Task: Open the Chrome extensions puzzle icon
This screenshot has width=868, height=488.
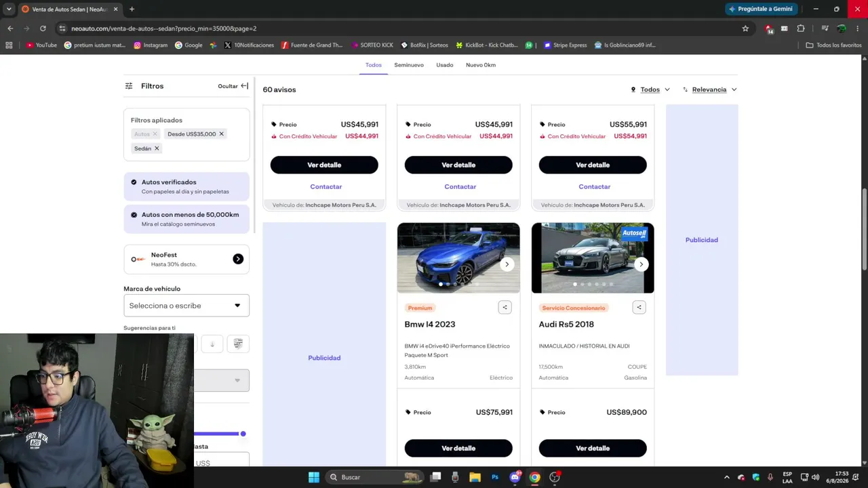Action: (x=801, y=28)
